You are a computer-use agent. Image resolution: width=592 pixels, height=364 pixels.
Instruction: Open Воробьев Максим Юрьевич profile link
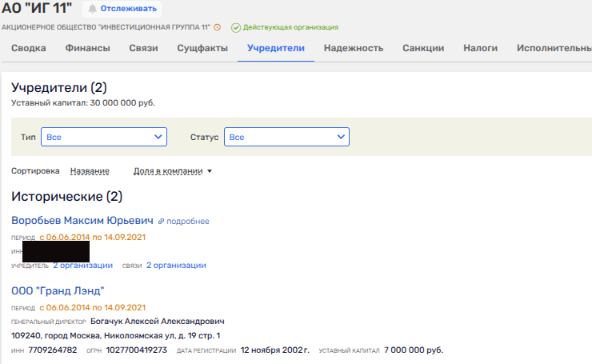(82, 220)
